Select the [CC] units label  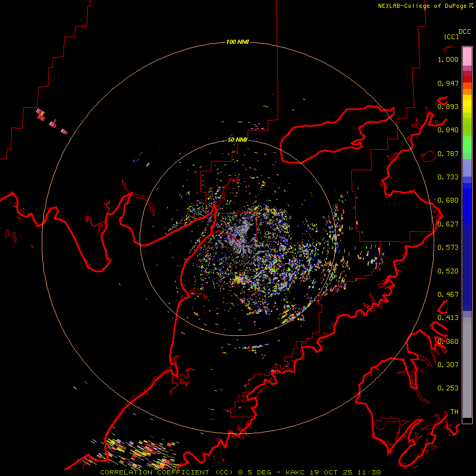click(x=451, y=36)
